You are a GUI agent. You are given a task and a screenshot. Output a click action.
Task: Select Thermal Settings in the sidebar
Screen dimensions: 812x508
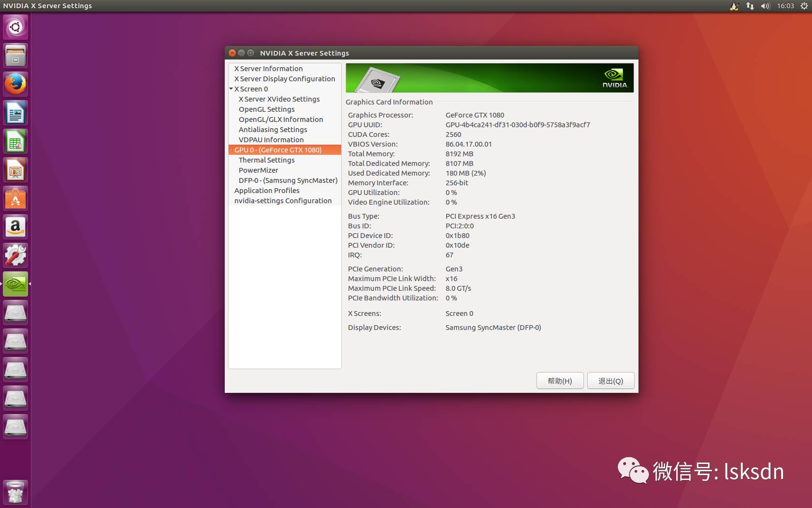266,160
